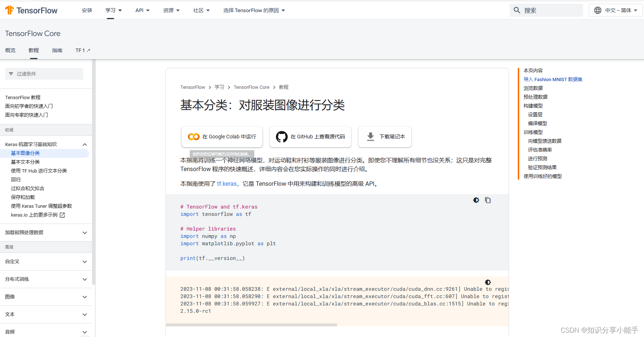This screenshot has height=337, width=644.
Task: Click 安装 in the top navigation
Action: [x=87, y=10]
